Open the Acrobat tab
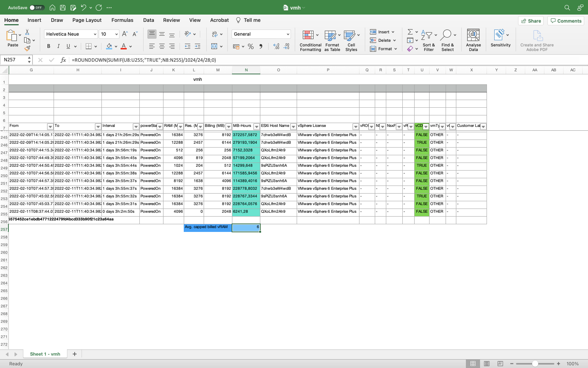Image resolution: width=588 pixels, height=368 pixels. 219,20
